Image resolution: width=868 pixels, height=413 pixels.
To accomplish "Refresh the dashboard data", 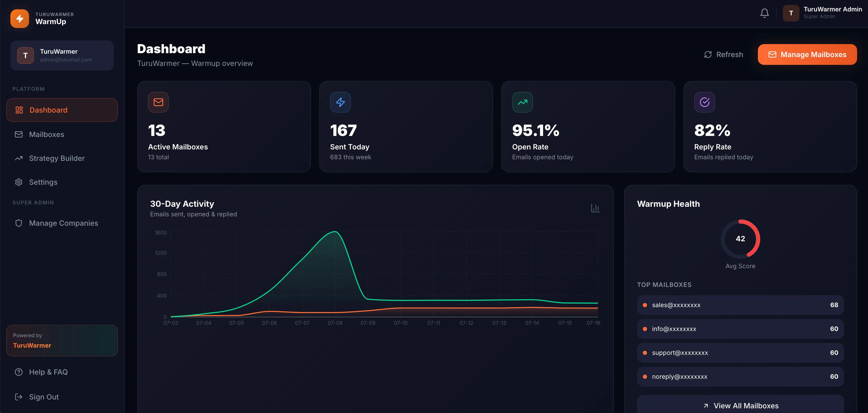I will pyautogui.click(x=723, y=54).
